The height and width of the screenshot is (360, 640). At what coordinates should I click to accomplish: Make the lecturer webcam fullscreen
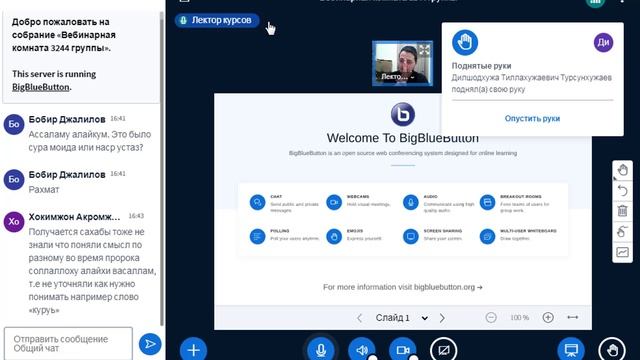click(x=424, y=50)
